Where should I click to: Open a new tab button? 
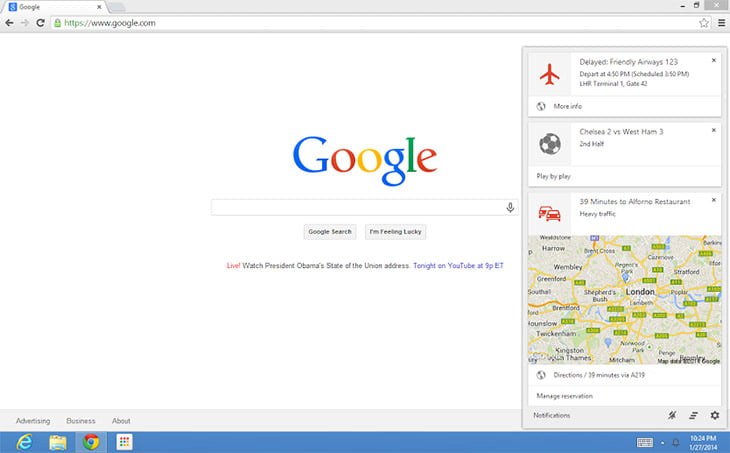coord(117,7)
